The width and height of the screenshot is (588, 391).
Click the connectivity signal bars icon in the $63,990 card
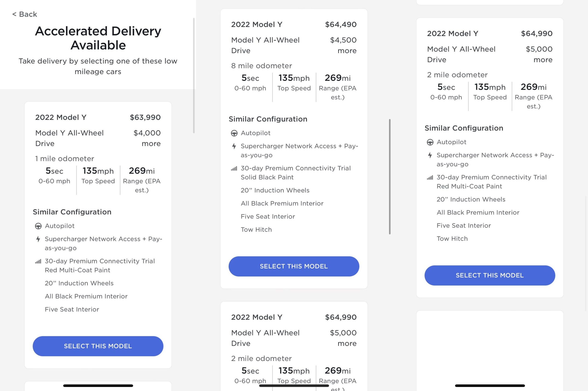38,262
